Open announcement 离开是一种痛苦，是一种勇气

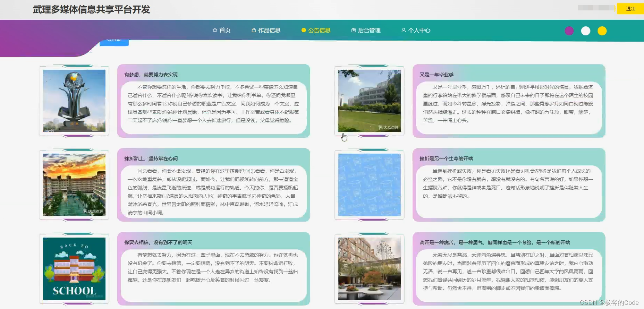click(495, 242)
